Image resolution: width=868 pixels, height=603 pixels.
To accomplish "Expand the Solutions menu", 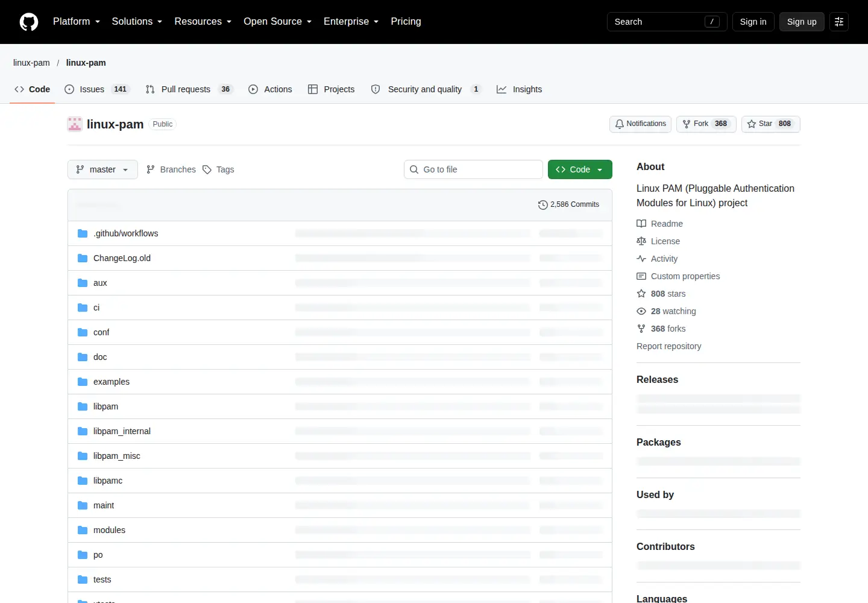I will pyautogui.click(x=137, y=21).
